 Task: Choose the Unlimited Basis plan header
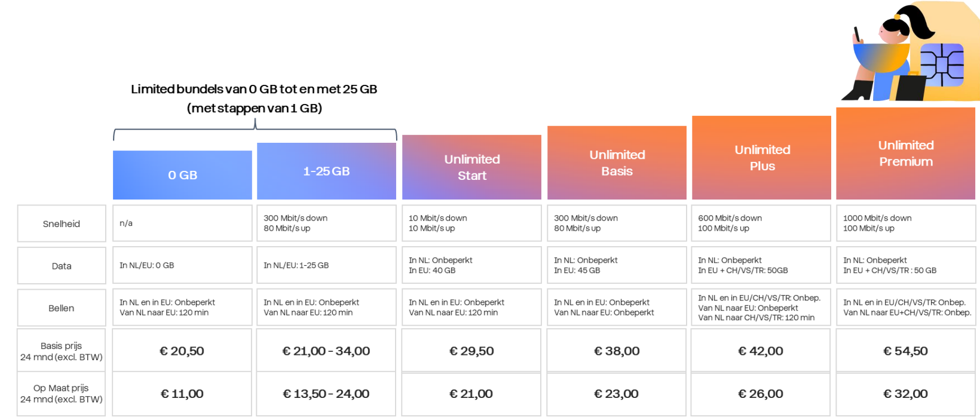click(x=617, y=163)
